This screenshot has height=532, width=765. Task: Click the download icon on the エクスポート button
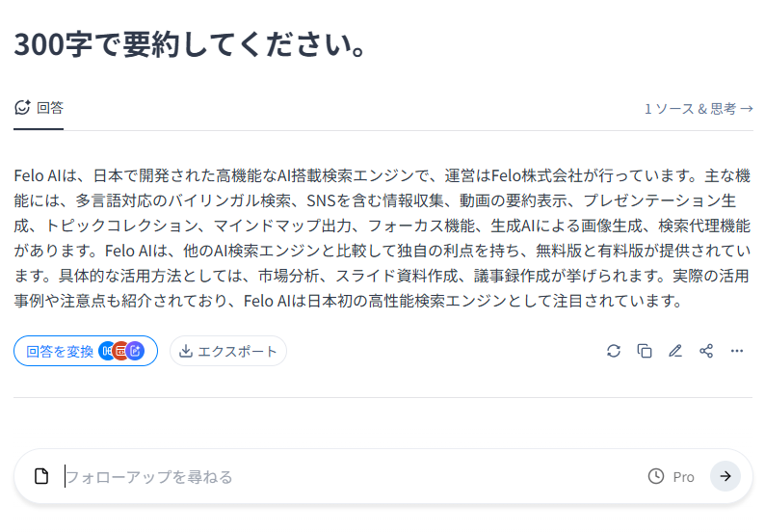pos(186,351)
